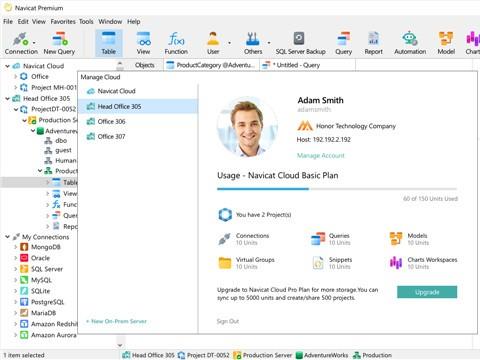Select Office 307 in Manage Cloud
Screen dimensions: 480x360
[x=138, y=136]
